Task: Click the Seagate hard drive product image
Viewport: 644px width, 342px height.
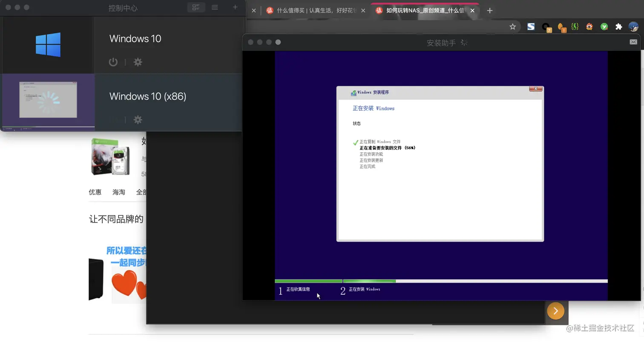Action: (x=110, y=157)
